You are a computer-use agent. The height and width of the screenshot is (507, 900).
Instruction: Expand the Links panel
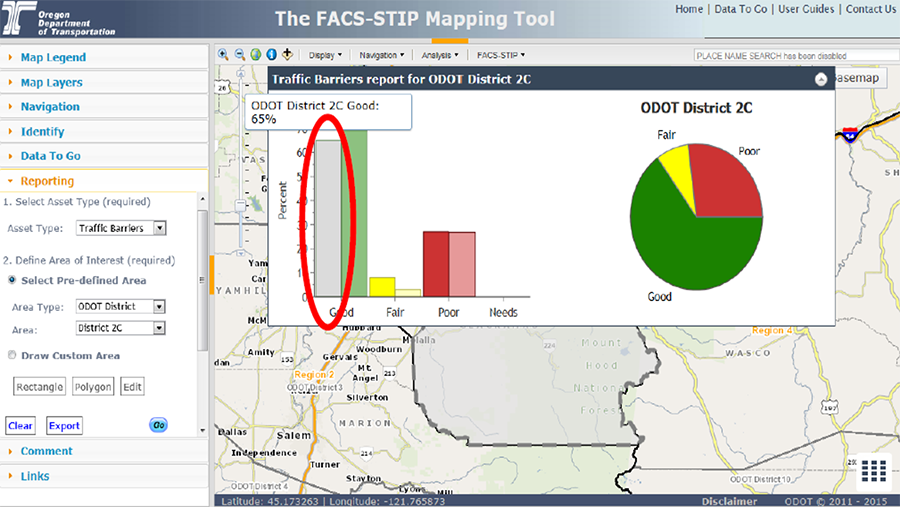coord(104,476)
